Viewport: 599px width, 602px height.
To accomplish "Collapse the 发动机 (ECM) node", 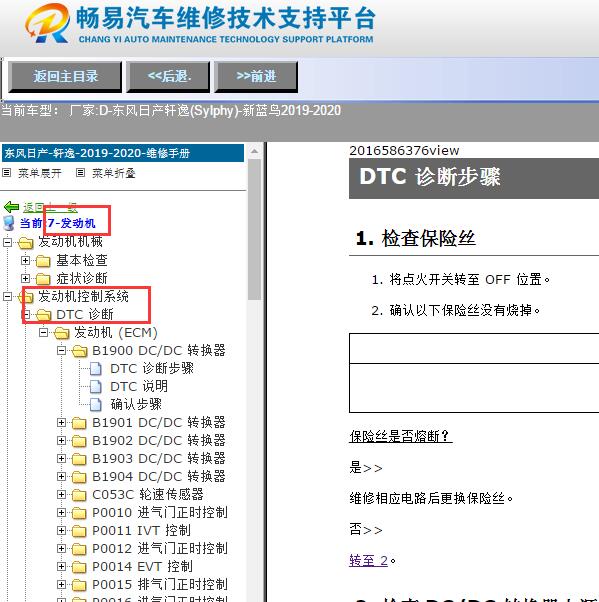I will click(43, 332).
